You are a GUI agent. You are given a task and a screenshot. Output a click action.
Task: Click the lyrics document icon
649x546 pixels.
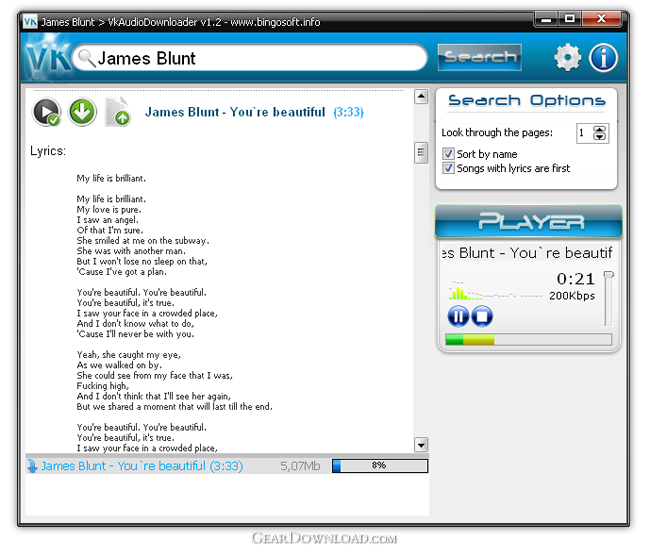[118, 112]
